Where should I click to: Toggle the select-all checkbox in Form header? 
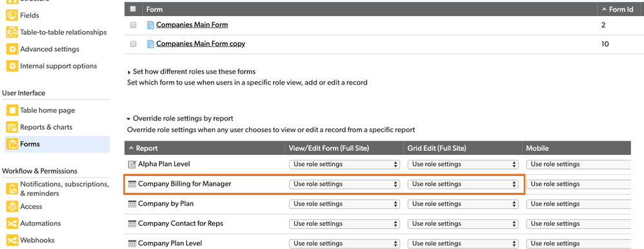[x=133, y=8]
